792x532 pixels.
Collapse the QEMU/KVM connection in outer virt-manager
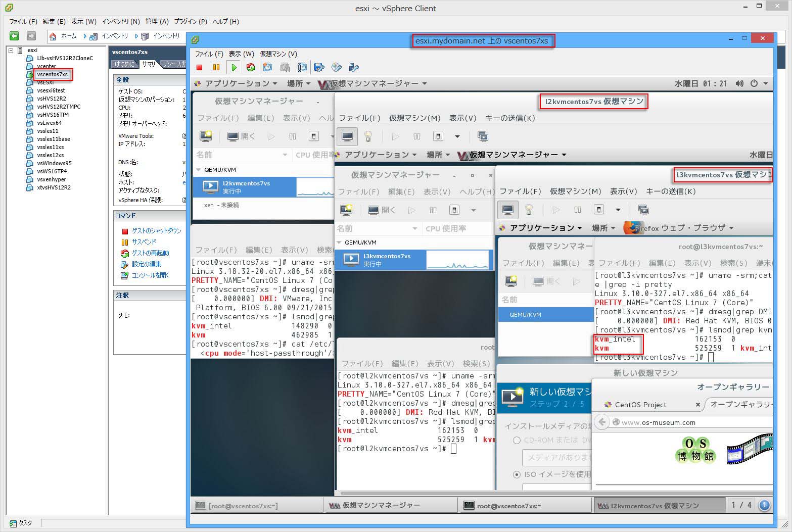tap(199, 170)
